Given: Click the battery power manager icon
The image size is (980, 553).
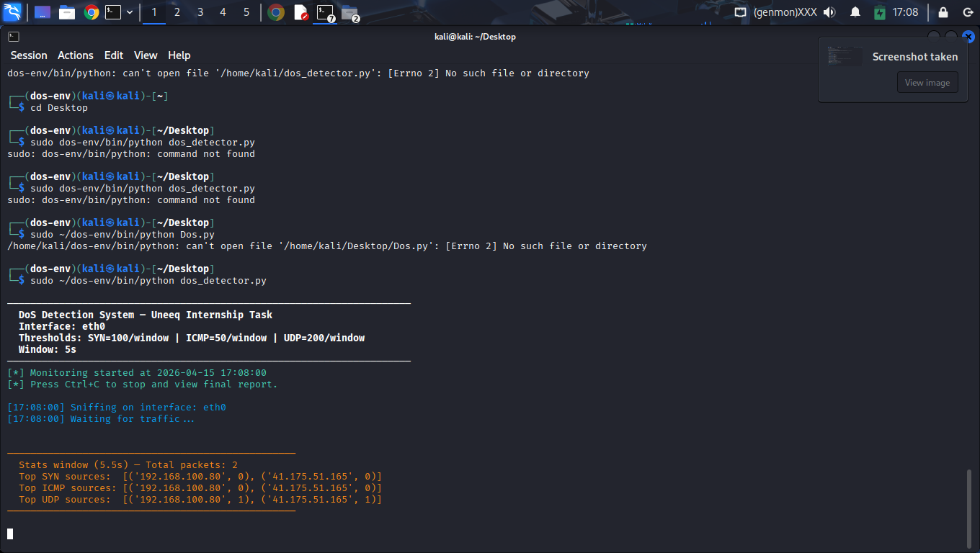Looking at the screenshot, I should tap(879, 12).
